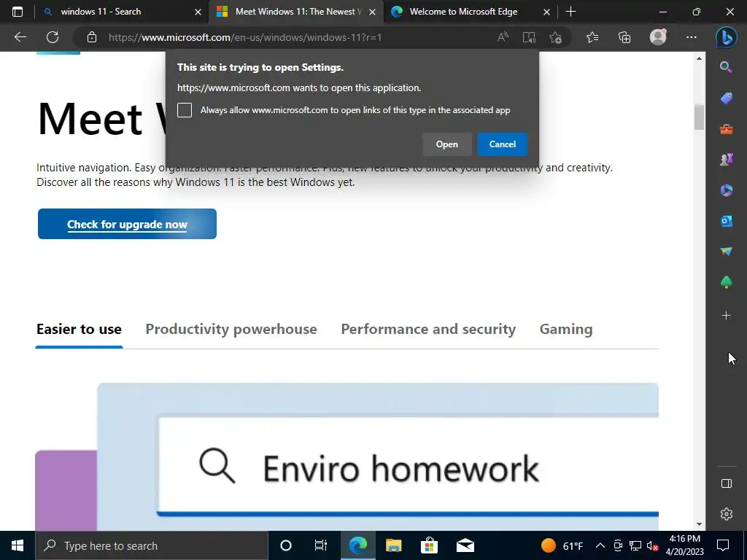The width and height of the screenshot is (747, 560).
Task: Open the 61°F weather widget
Action: [562, 545]
